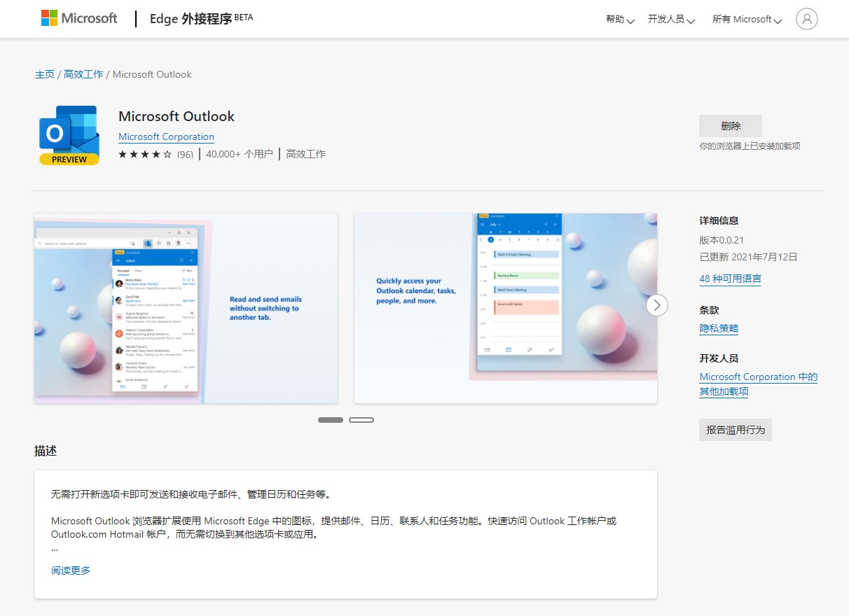Viewport: 849px width, 616px height.
Task: Click the Microsoft Outlook title heading
Action: (177, 116)
